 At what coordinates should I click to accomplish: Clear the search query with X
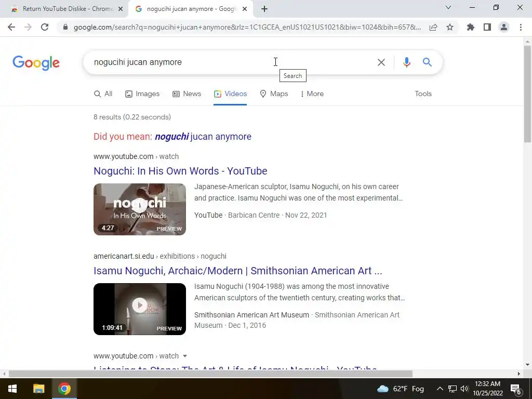point(381,62)
